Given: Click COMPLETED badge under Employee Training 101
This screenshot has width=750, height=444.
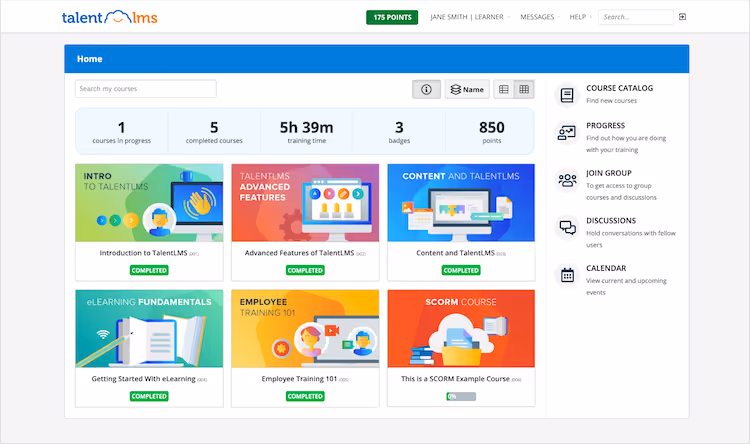Looking at the screenshot, I should pos(305,396).
